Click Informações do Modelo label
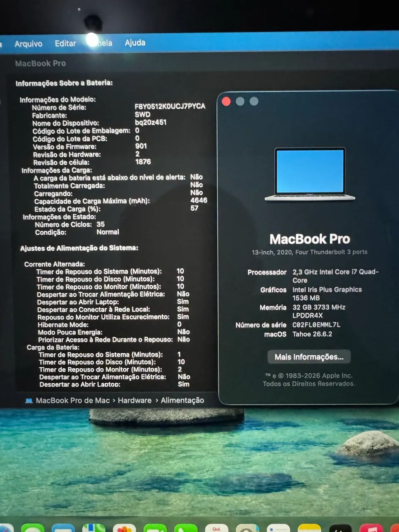This screenshot has width=399, height=532. [58, 99]
